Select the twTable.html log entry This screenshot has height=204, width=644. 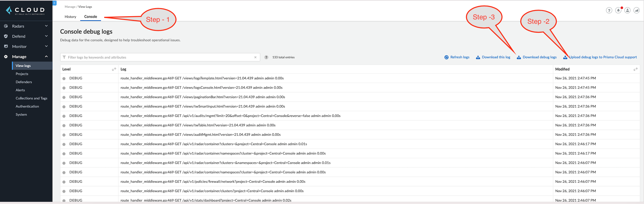point(350,125)
